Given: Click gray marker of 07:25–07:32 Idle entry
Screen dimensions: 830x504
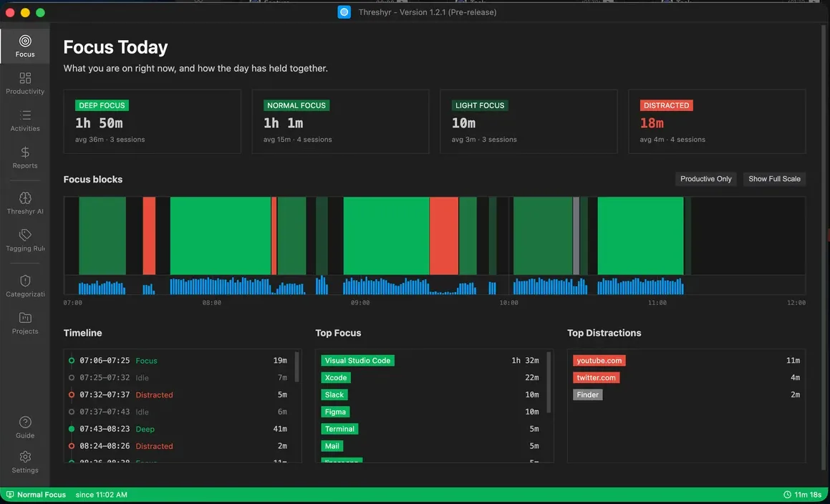Looking at the screenshot, I should [72, 377].
